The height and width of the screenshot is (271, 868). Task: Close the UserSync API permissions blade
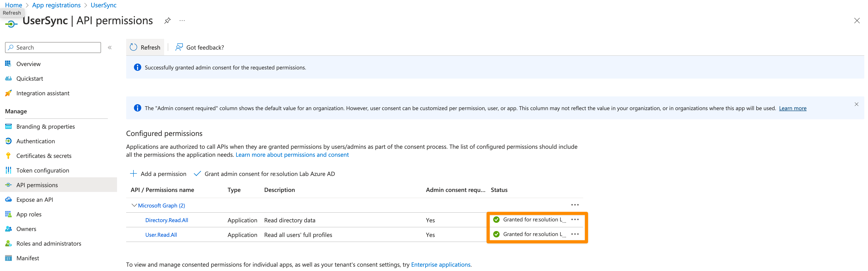tap(857, 21)
